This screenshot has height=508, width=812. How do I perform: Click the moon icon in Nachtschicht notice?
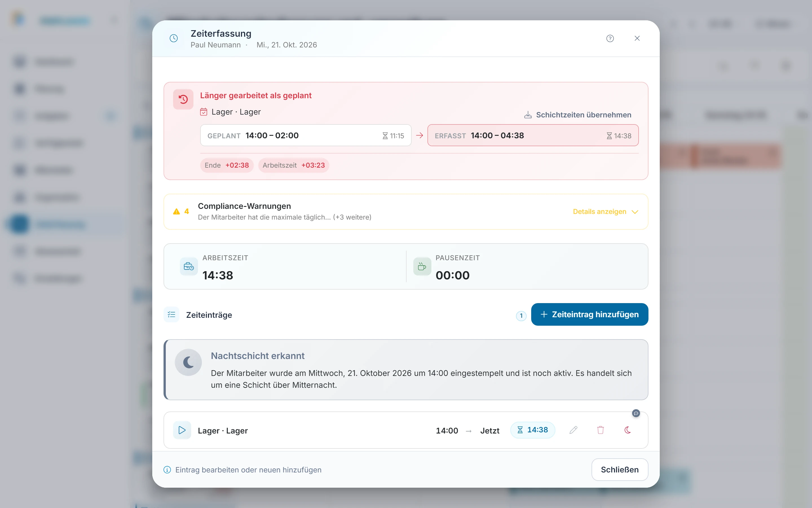coord(188,363)
